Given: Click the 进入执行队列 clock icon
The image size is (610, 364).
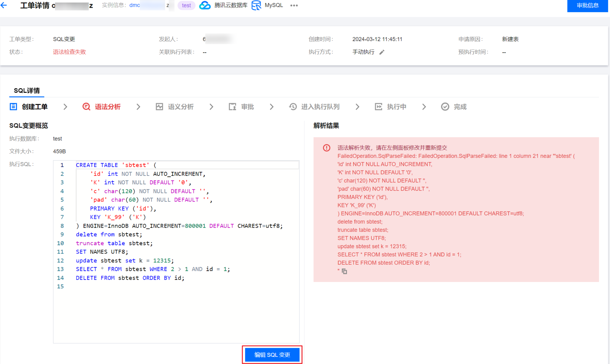Looking at the screenshot, I should tap(293, 107).
